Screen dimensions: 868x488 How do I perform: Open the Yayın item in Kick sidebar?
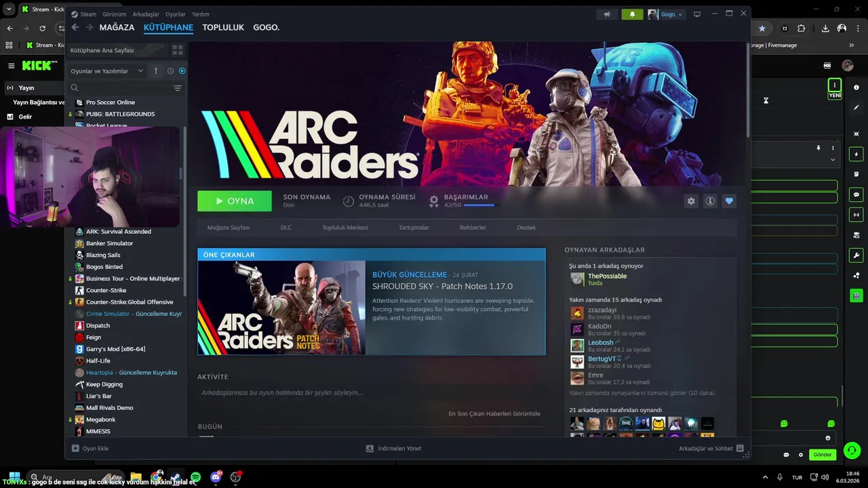tap(26, 88)
